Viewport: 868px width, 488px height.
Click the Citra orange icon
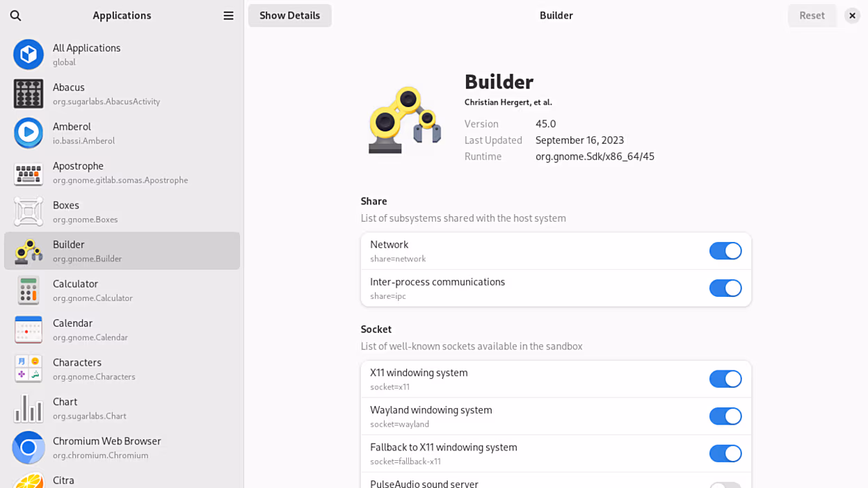coord(29,480)
